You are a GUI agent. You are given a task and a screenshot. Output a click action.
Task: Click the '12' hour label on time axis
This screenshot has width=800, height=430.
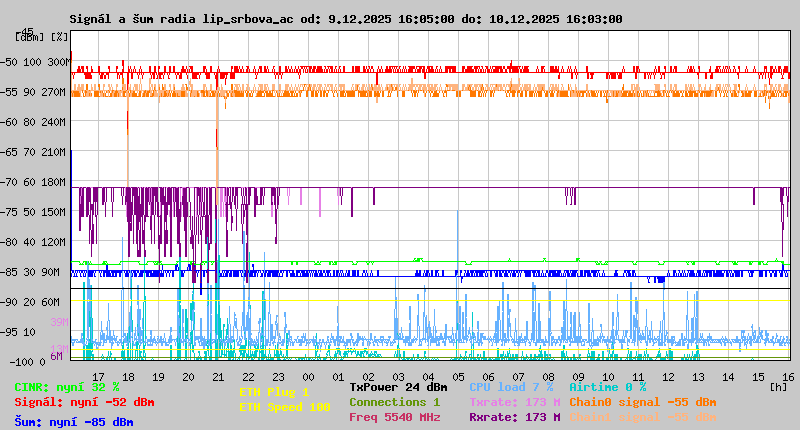668,377
